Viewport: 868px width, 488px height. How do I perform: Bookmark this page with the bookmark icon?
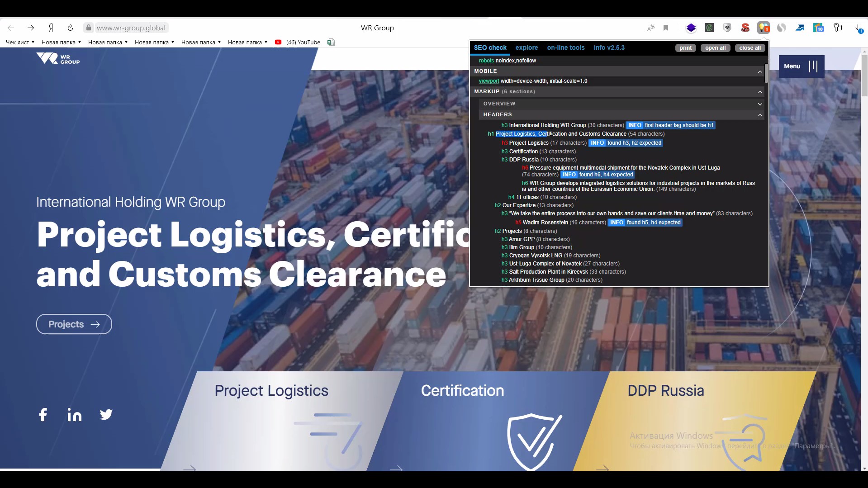pyautogui.click(x=666, y=28)
